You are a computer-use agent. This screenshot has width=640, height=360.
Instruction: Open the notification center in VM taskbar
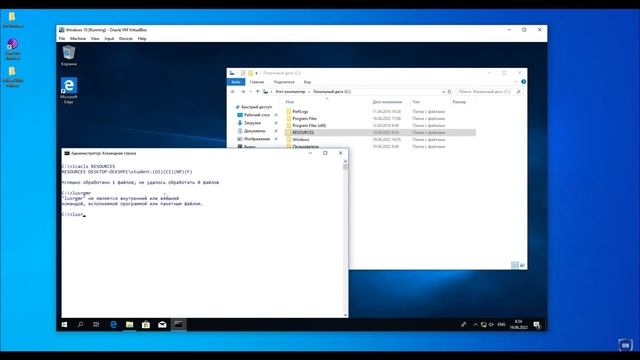(x=537, y=324)
